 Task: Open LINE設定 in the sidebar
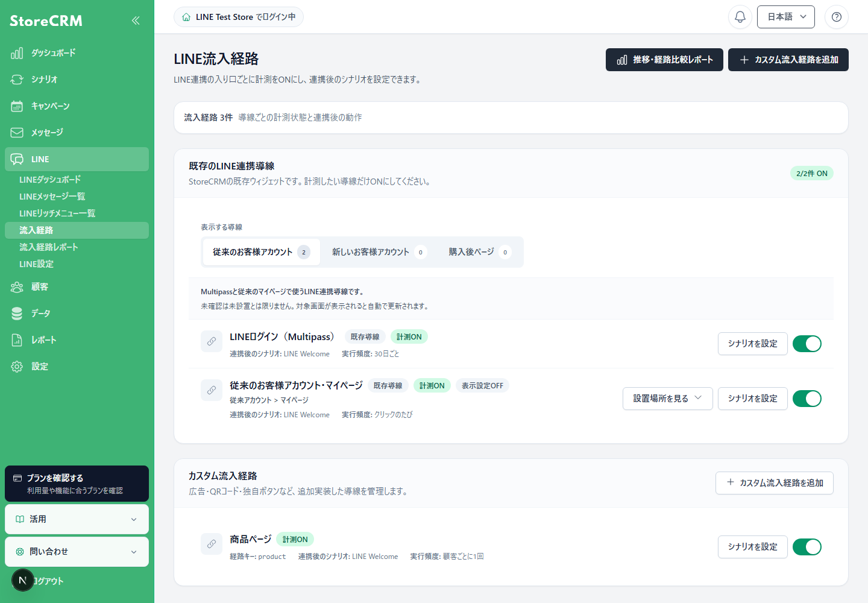[x=37, y=264]
